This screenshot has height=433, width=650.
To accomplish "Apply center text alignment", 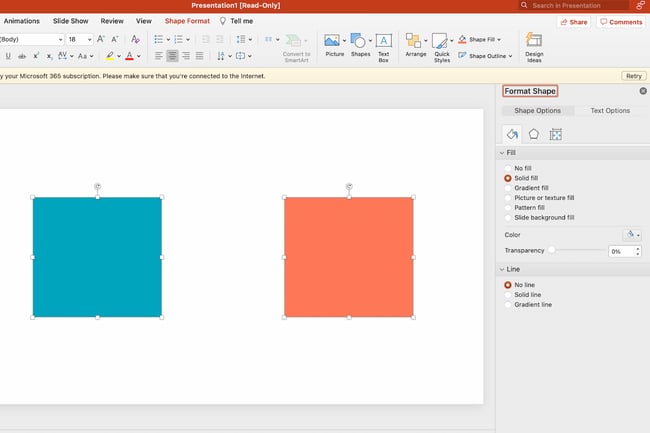I will (x=172, y=56).
